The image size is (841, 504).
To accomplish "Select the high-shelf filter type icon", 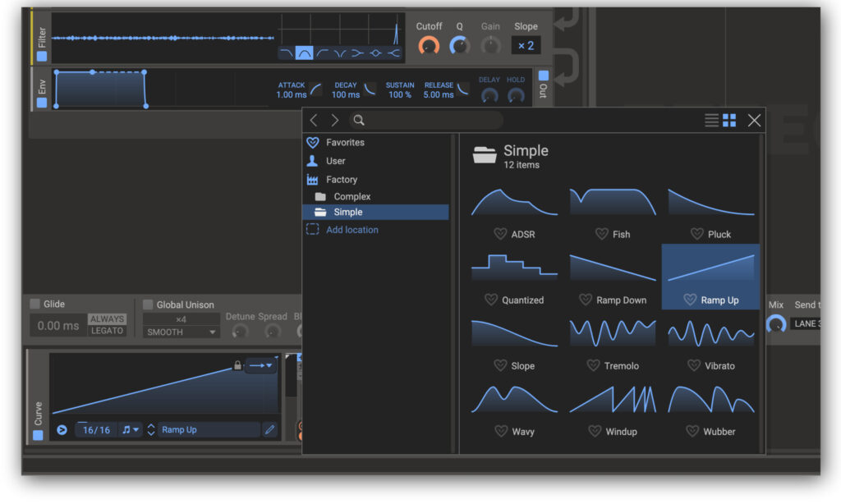I will point(393,53).
